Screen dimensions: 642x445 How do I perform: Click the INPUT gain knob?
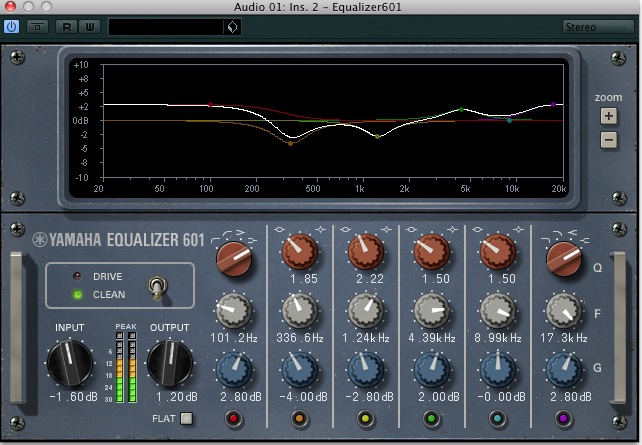pos(70,363)
